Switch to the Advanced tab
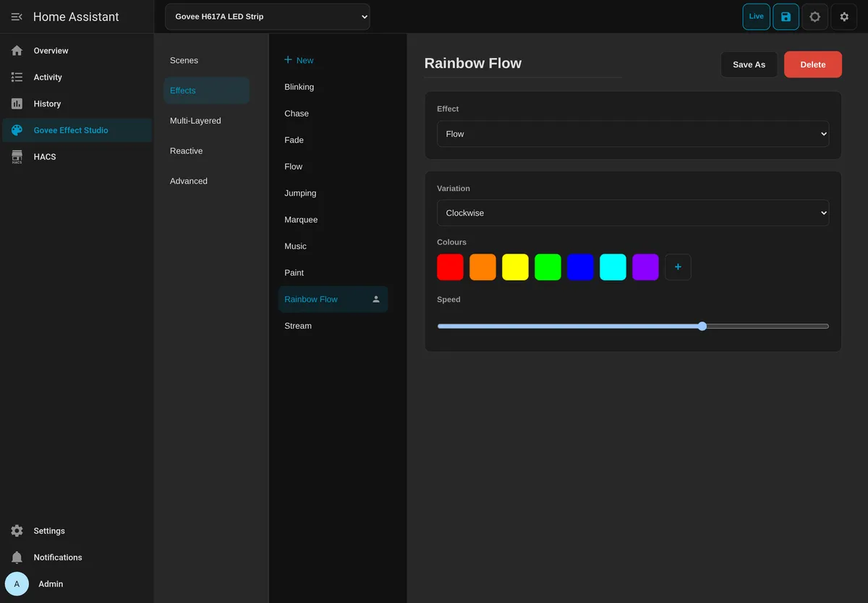The height and width of the screenshot is (603, 868). [207, 181]
